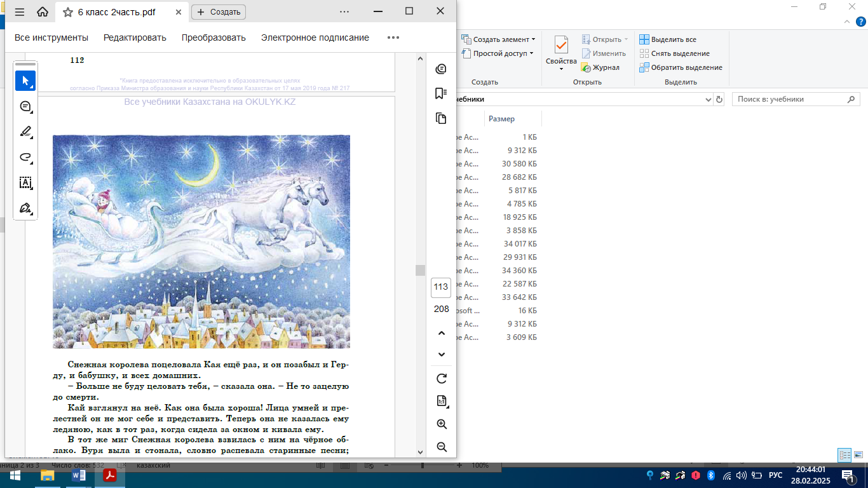This screenshot has width=868, height=488.
Task: Zoom in on the PDF
Action: pyautogui.click(x=442, y=424)
